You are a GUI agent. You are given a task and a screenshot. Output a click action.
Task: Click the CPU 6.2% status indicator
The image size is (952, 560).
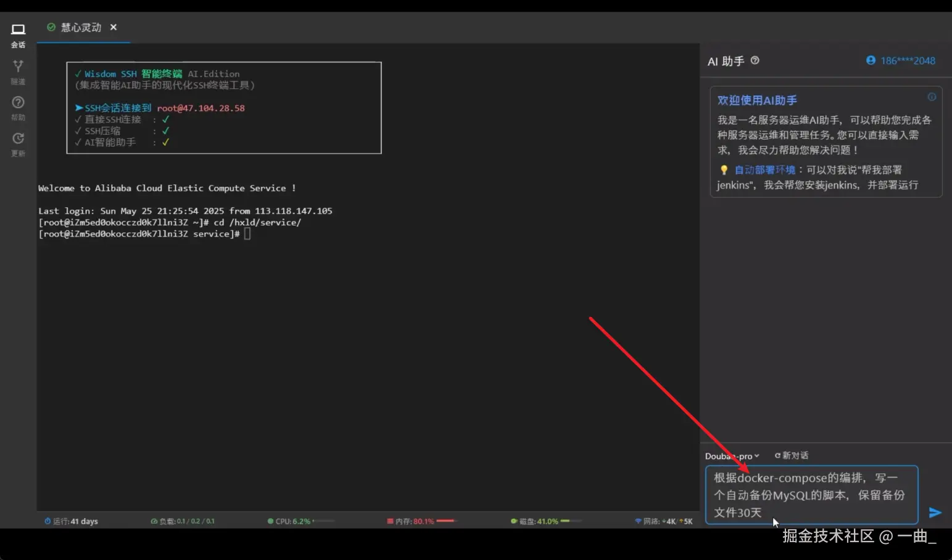pyautogui.click(x=289, y=521)
